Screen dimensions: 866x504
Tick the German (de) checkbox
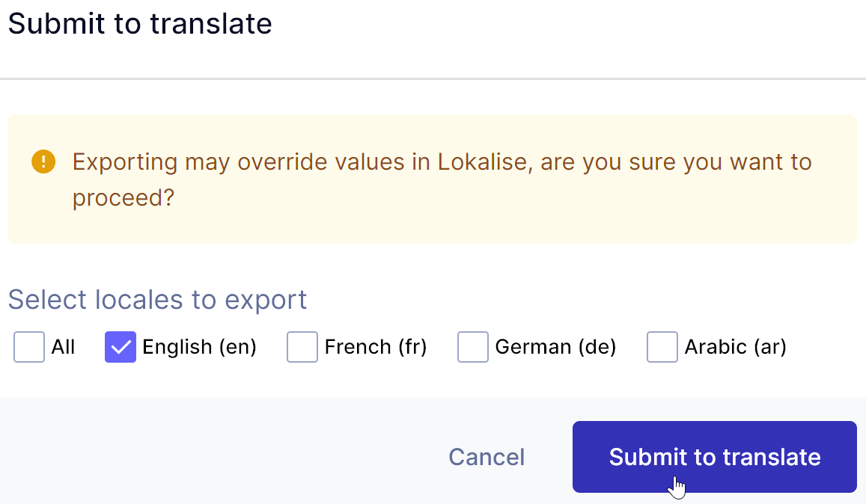click(473, 347)
